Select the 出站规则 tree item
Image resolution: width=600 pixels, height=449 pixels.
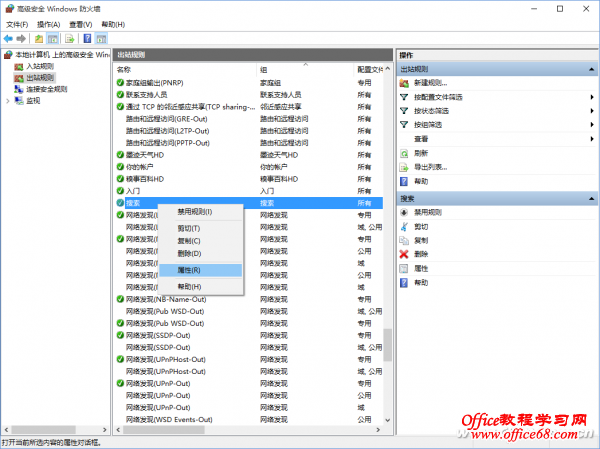[40, 78]
